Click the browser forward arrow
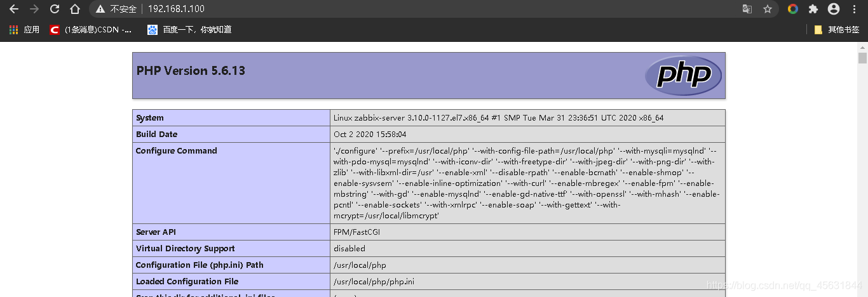Image resolution: width=868 pixels, height=297 pixels. point(34,9)
